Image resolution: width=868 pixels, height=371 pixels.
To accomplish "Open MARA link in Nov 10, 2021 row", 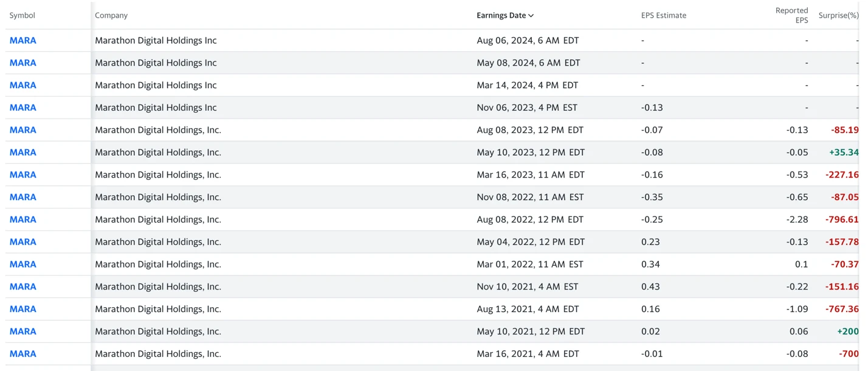I will point(23,286).
